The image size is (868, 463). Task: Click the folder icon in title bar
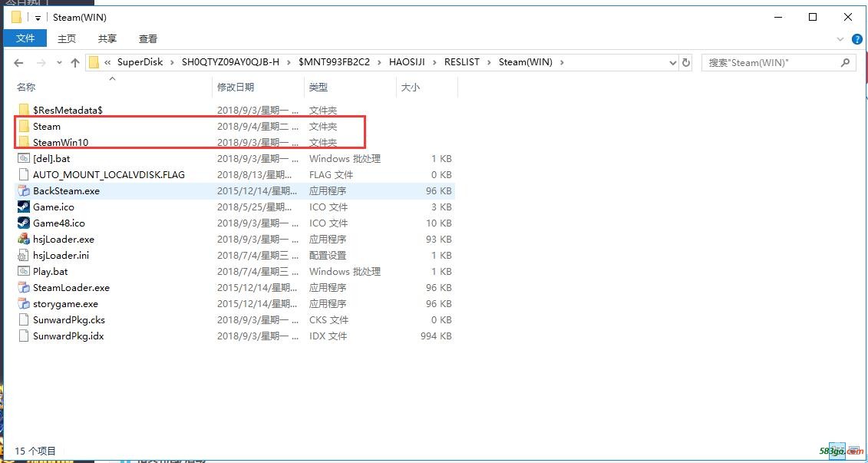click(16, 17)
